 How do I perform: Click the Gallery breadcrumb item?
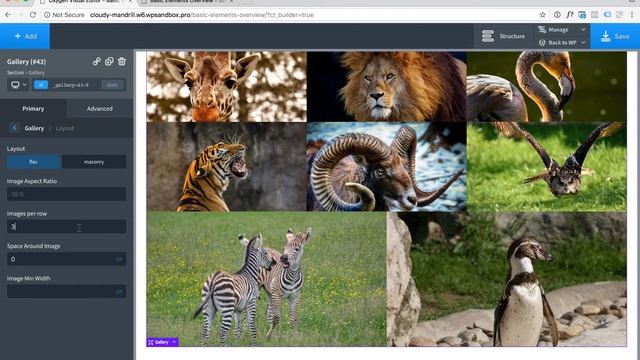(x=34, y=128)
